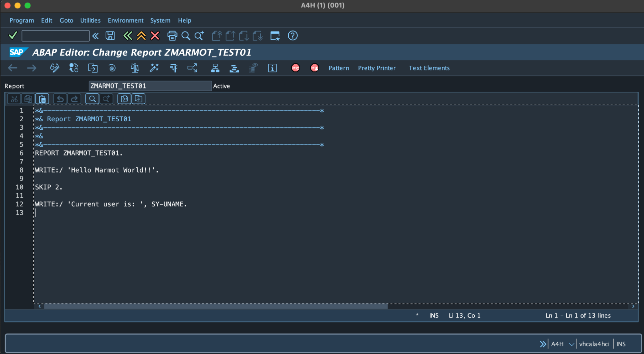This screenshot has width=644, height=354.
Task: Click the Next Page icon
Action: [x=244, y=36]
